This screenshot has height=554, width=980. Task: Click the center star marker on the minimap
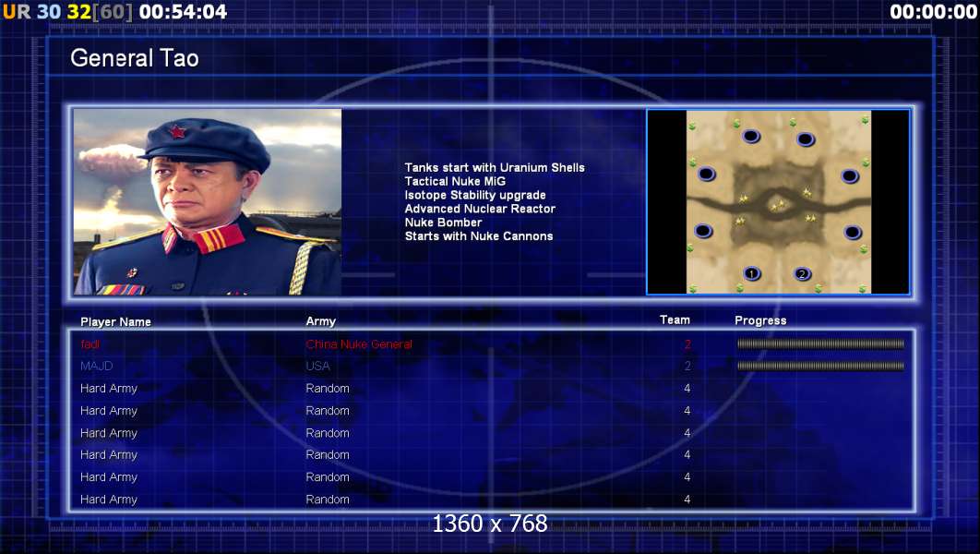pyautogui.click(x=777, y=205)
